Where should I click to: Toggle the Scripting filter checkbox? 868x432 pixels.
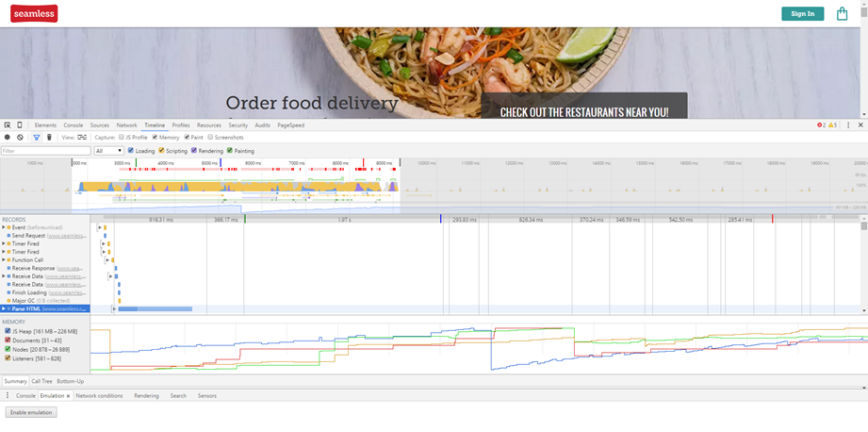tap(162, 150)
